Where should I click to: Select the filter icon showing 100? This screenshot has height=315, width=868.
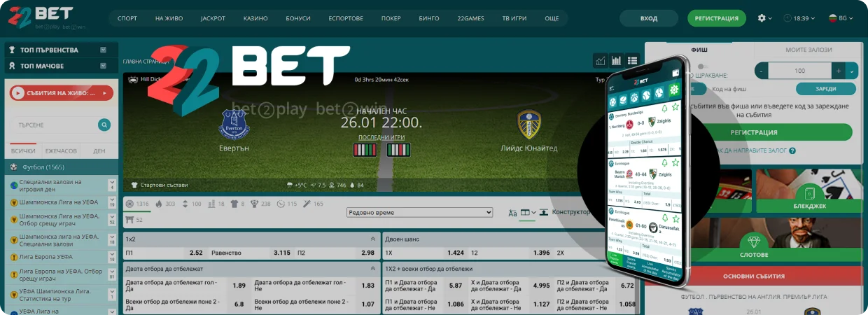click(x=185, y=204)
